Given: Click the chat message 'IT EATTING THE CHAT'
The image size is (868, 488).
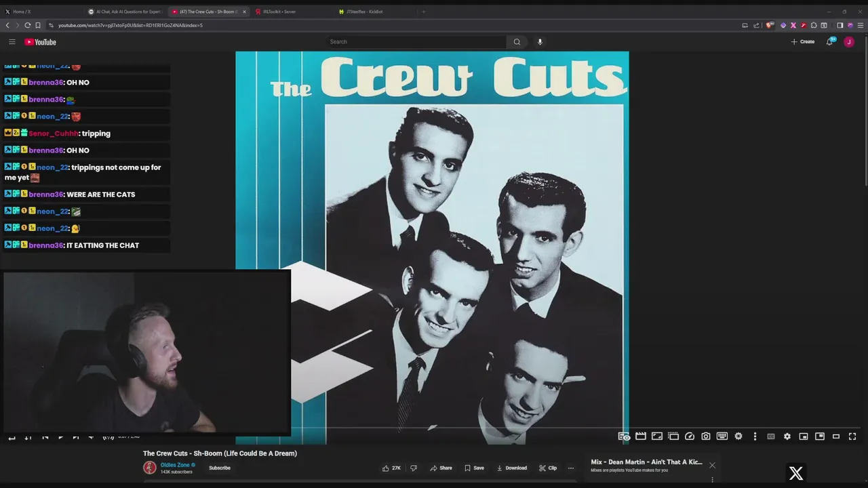Looking at the screenshot, I should [x=102, y=245].
